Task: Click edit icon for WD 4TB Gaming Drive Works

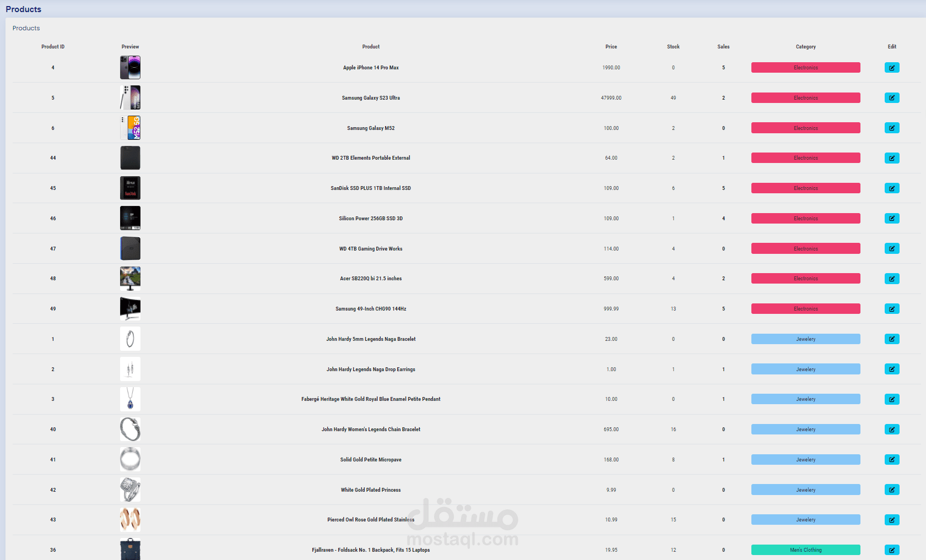Action: [892, 248]
